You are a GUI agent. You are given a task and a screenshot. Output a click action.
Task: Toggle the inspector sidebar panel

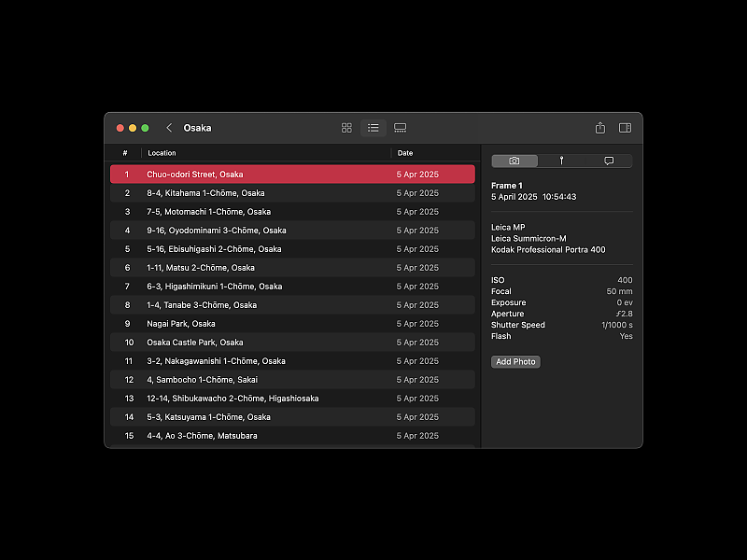[x=625, y=128]
